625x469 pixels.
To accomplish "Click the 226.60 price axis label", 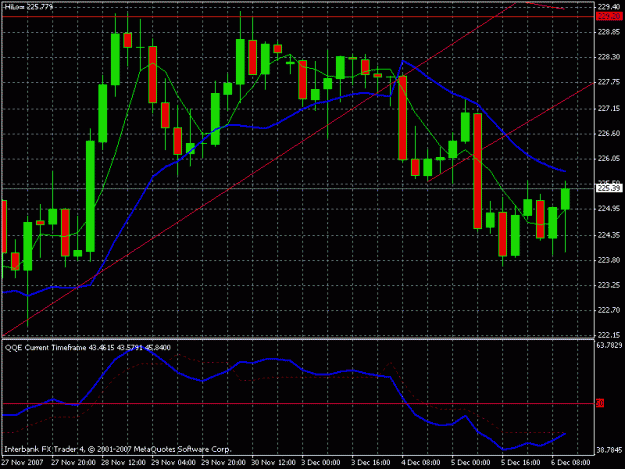I will click(609, 133).
